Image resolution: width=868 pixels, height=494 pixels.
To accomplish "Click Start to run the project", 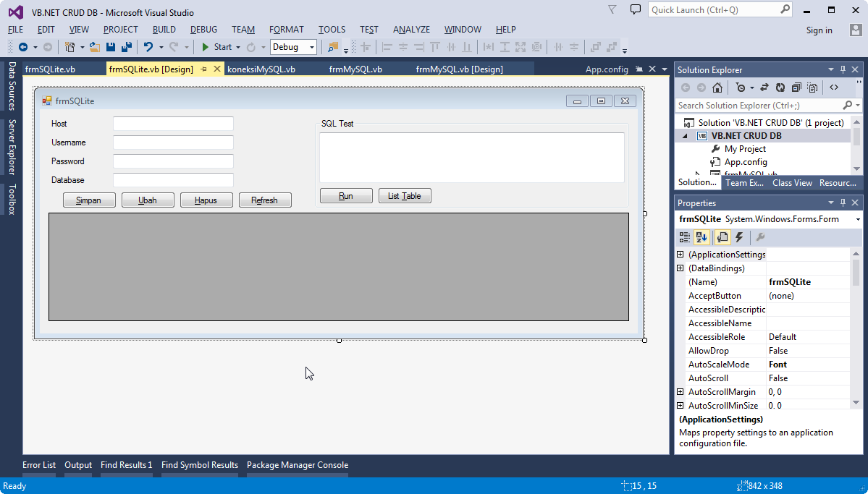I will (x=216, y=47).
